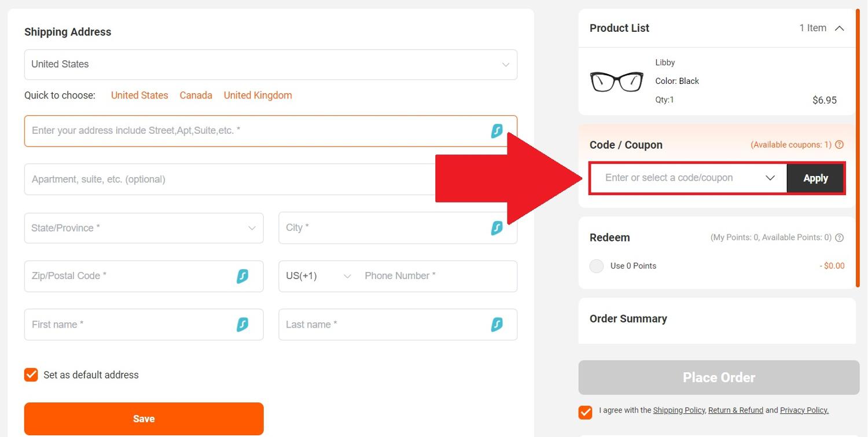Collapse the Product List section

coord(839,27)
